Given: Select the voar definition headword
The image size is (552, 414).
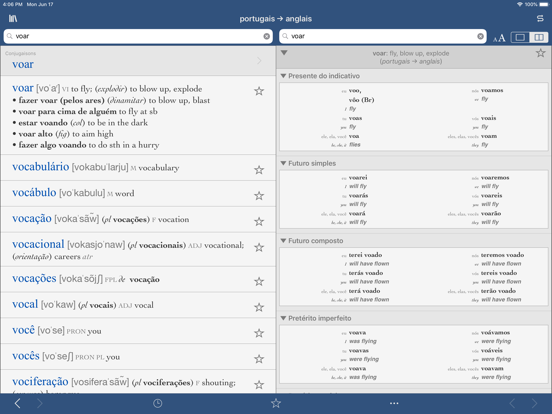Looking at the screenshot, I should 23,88.
